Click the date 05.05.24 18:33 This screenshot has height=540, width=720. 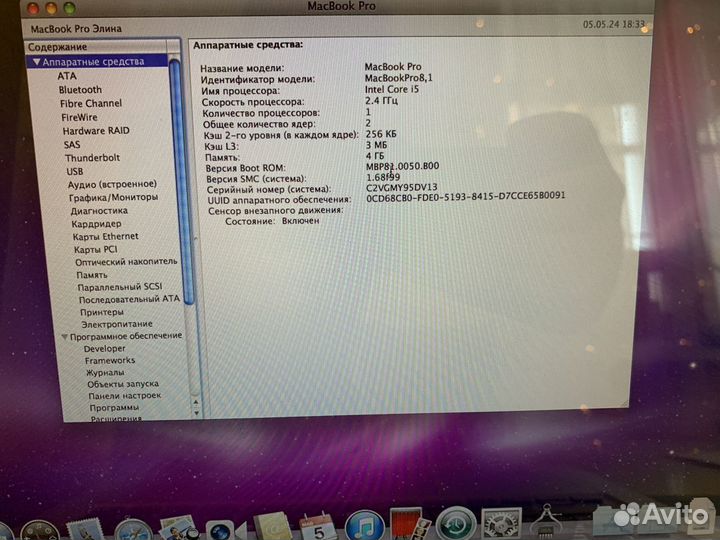coord(614,24)
